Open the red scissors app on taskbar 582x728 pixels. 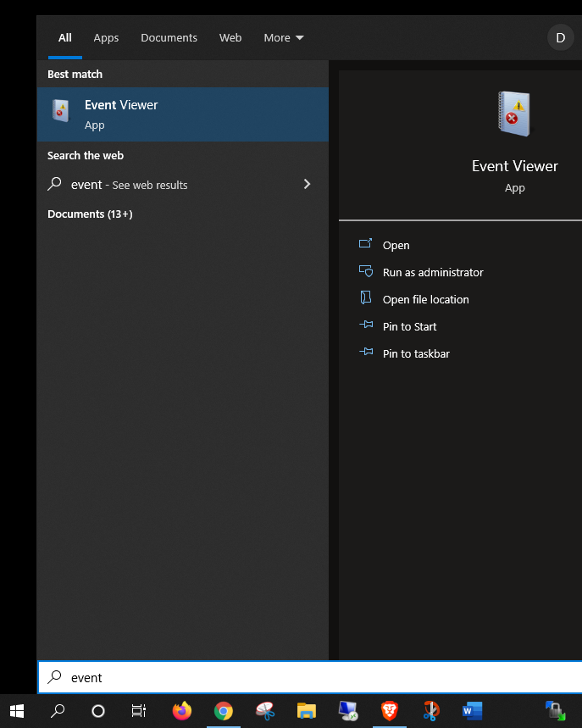pyautogui.click(x=431, y=711)
